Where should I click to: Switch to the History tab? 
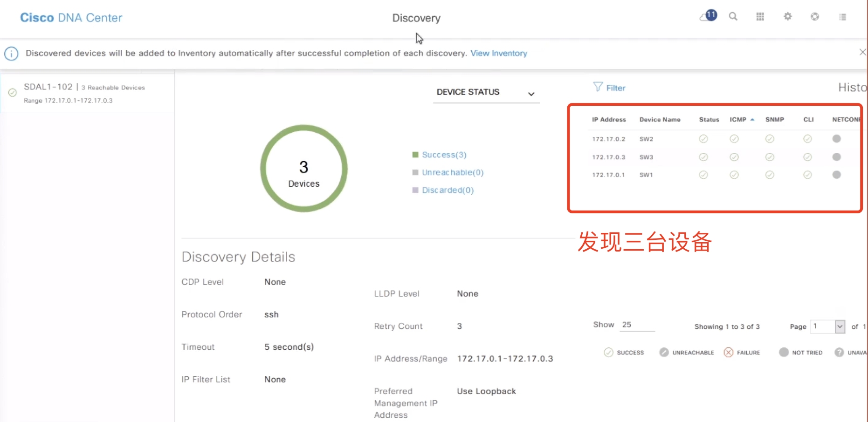click(853, 88)
